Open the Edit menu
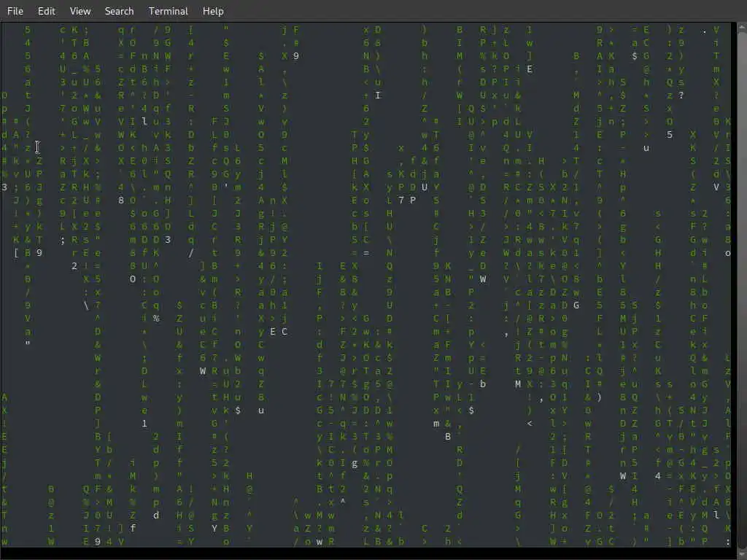 point(46,11)
